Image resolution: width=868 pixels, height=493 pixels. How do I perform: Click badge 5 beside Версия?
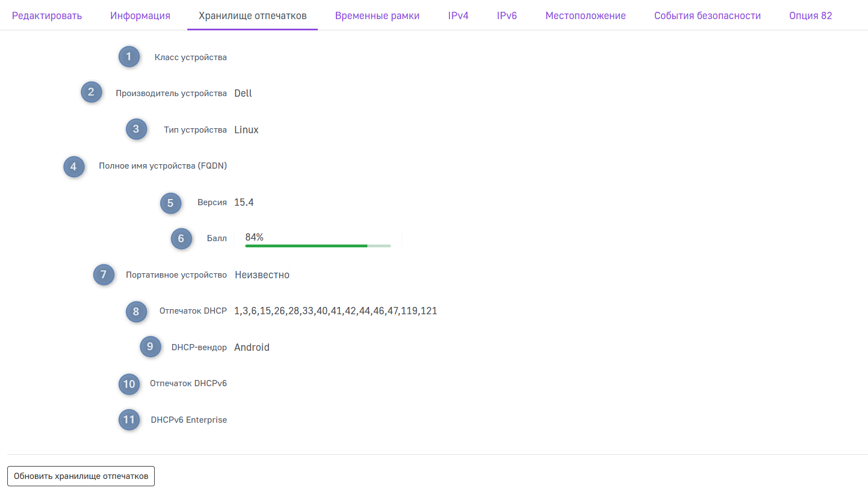pyautogui.click(x=170, y=203)
